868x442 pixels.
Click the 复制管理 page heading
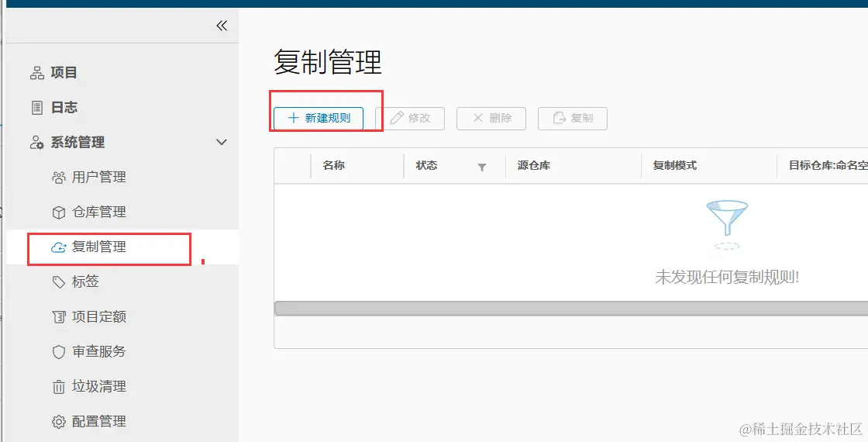(328, 61)
